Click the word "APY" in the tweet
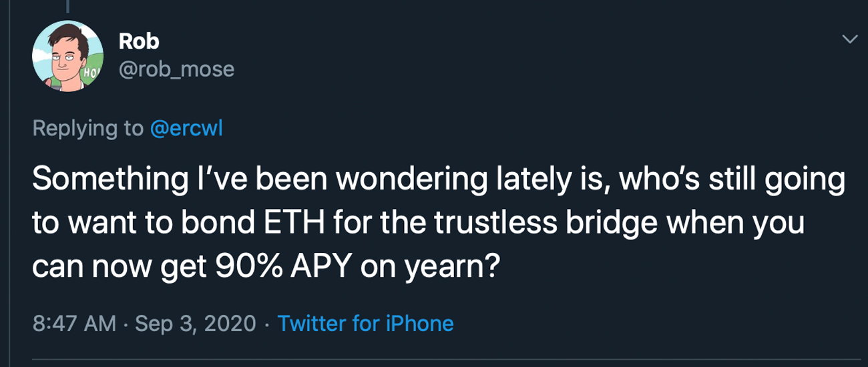The height and width of the screenshot is (367, 868). click(310, 268)
